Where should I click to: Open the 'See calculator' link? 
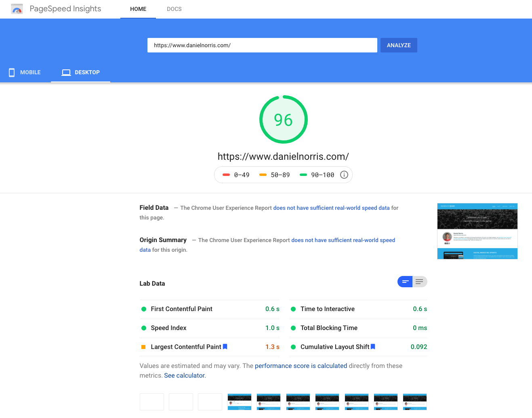click(185, 375)
